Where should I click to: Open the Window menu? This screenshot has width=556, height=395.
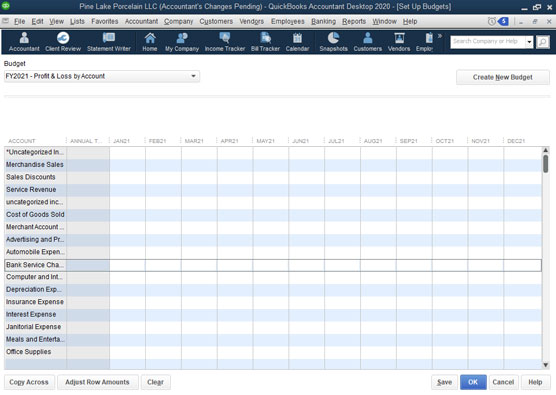click(x=384, y=22)
